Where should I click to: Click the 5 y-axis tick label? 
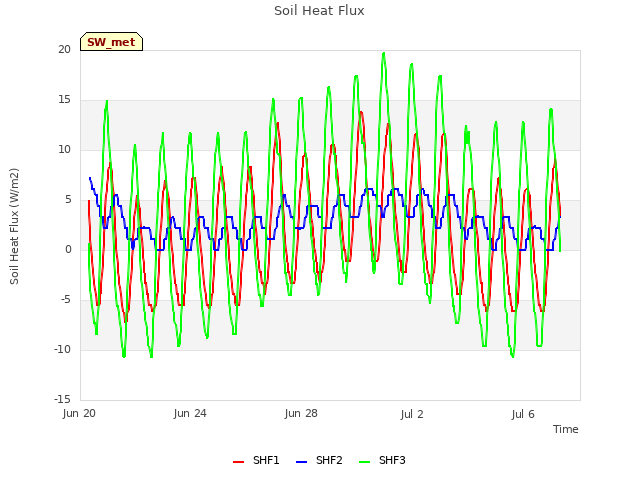coord(68,200)
